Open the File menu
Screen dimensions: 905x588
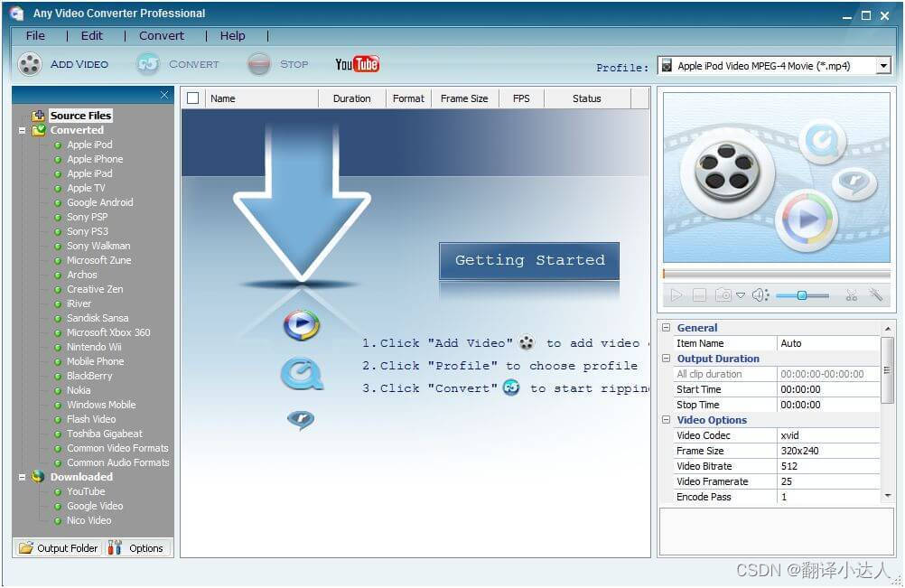click(35, 36)
